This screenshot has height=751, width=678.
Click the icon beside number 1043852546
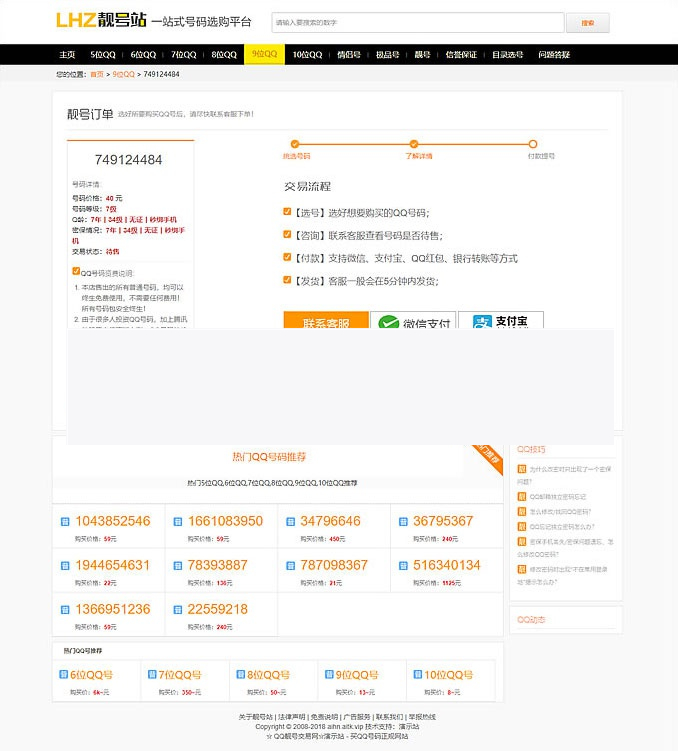pos(65,522)
